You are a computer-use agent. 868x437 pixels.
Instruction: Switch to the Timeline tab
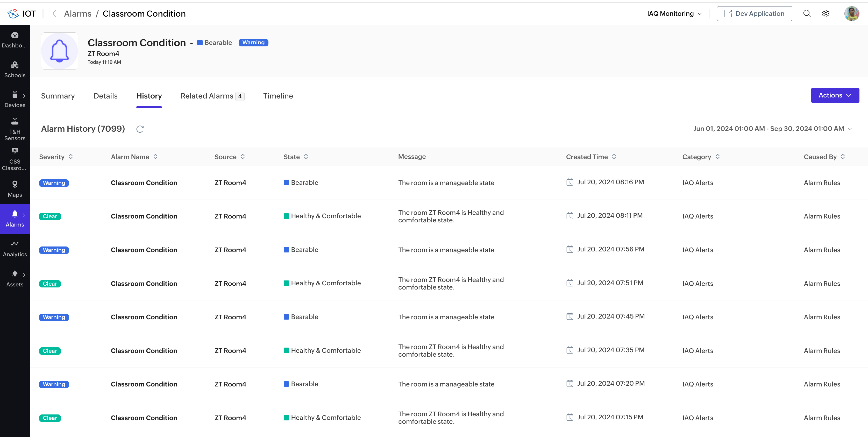pos(278,96)
